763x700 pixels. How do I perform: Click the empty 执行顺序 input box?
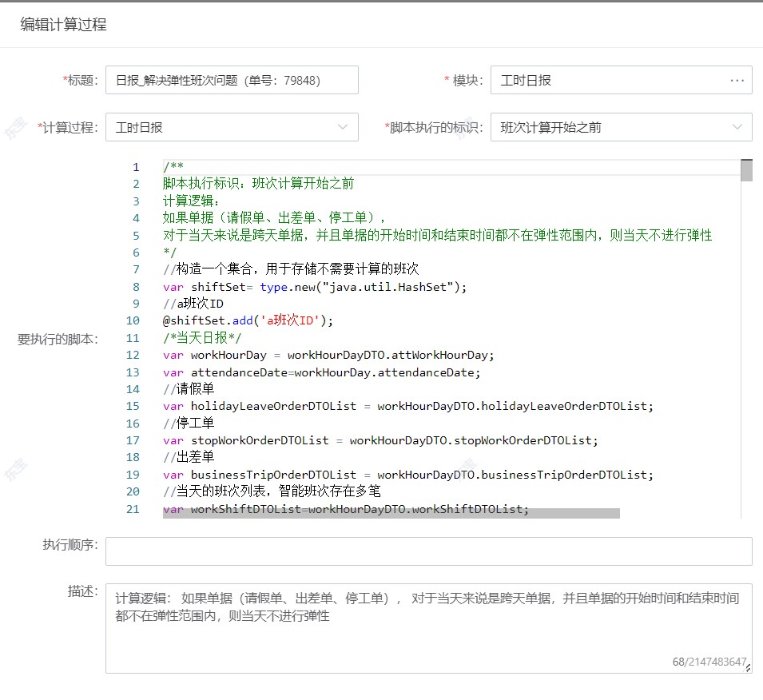click(x=428, y=551)
